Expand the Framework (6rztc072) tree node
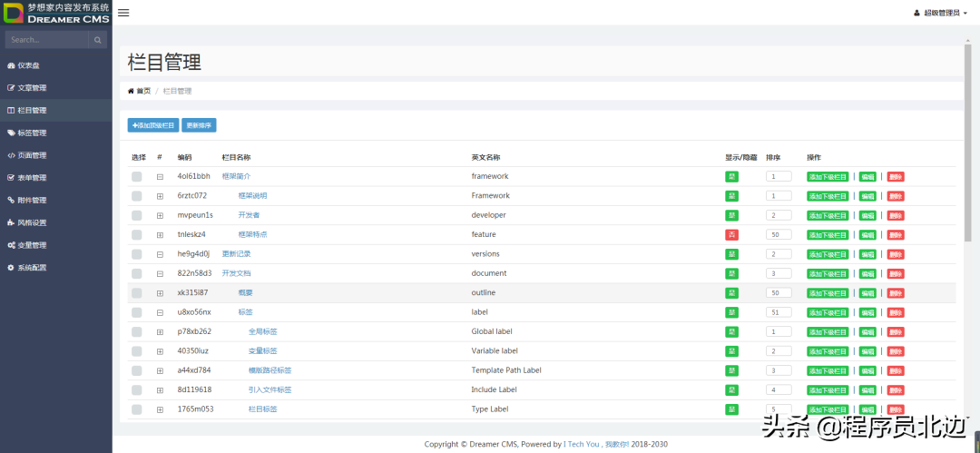 pyautogui.click(x=160, y=196)
